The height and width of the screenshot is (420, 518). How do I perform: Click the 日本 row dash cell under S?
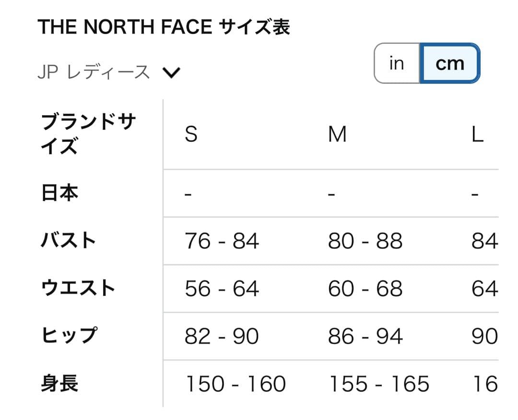click(188, 193)
